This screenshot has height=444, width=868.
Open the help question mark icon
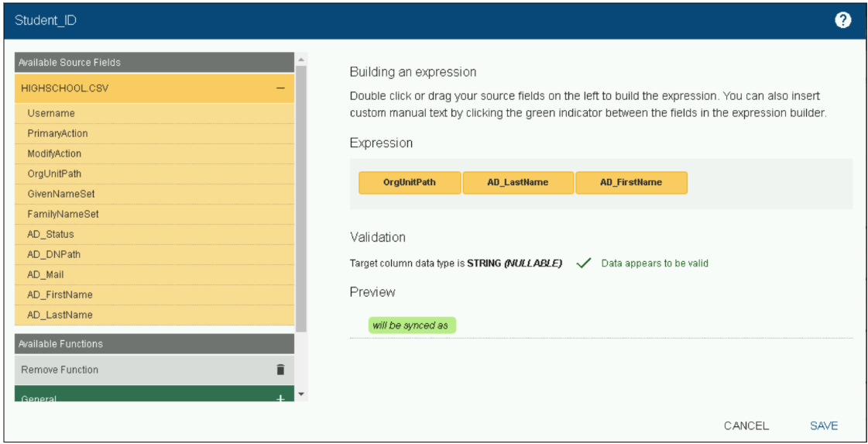coord(842,20)
